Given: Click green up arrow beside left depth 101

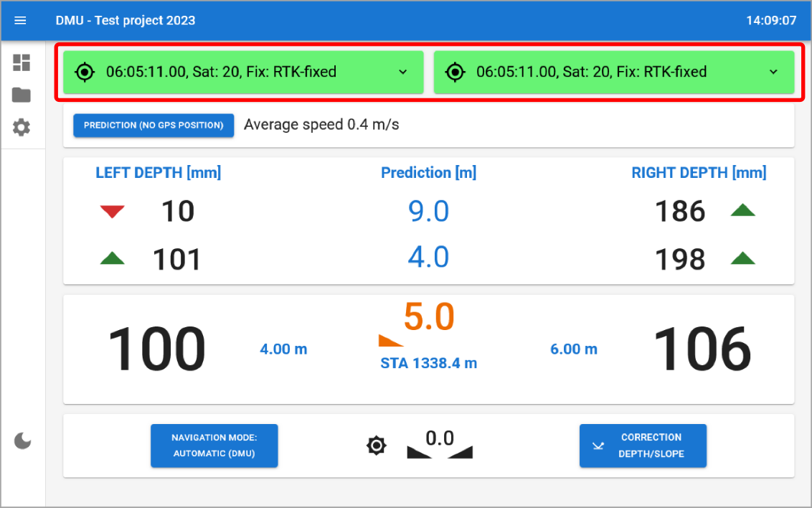Looking at the screenshot, I should [x=112, y=259].
